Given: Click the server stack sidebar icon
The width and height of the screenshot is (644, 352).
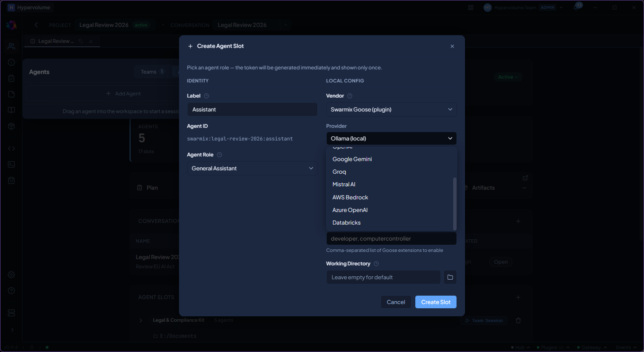Looking at the screenshot, I should [x=11, y=313].
